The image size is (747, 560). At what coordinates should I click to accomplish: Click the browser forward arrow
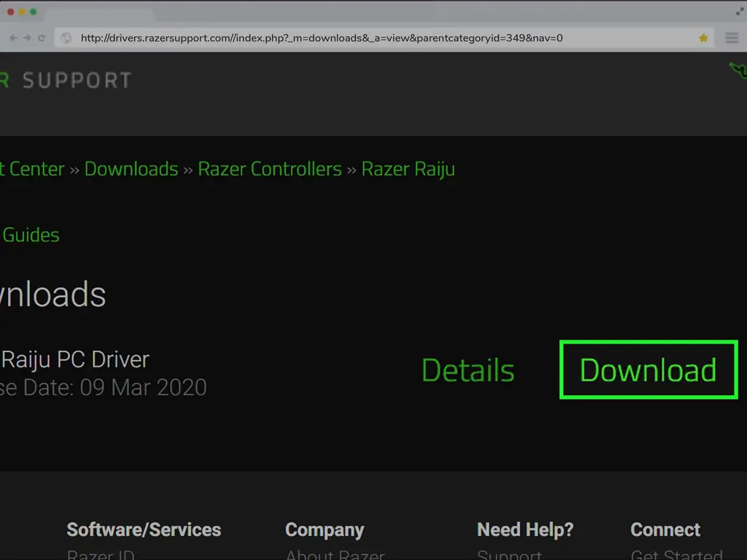27,38
